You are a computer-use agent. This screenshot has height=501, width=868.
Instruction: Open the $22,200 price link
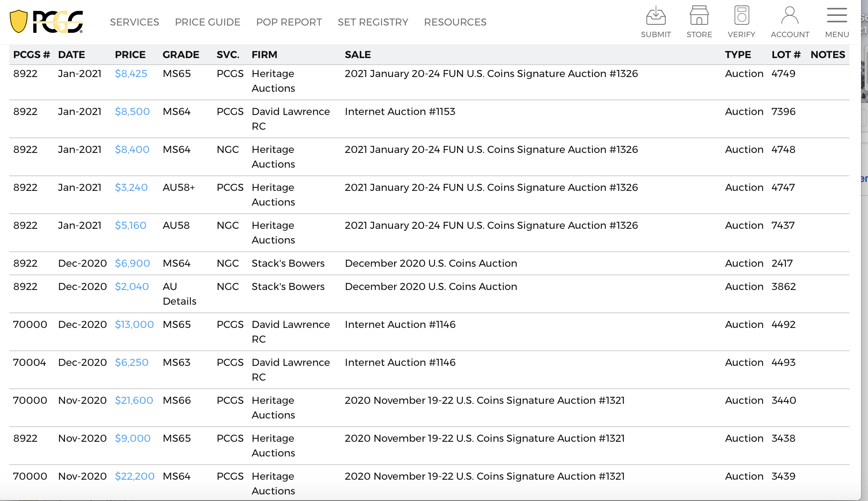coord(135,476)
